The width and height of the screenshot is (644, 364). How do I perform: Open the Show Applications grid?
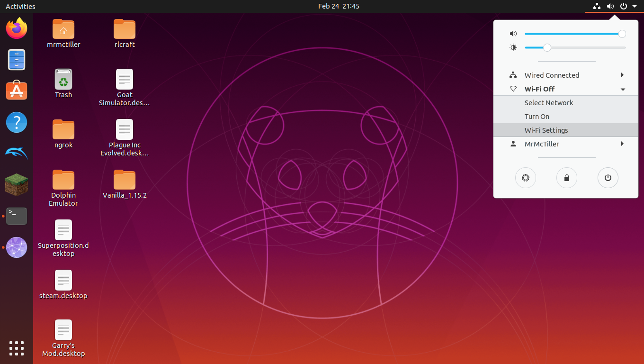[17, 348]
